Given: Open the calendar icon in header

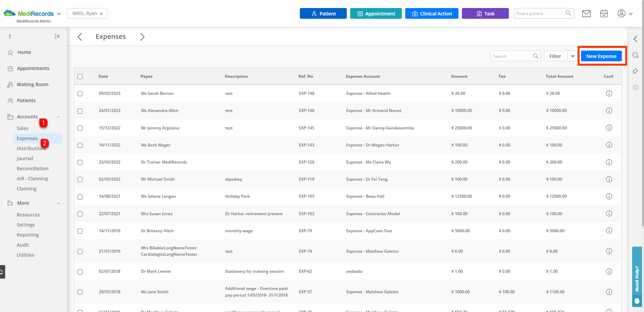Looking at the screenshot, I should click(604, 14).
